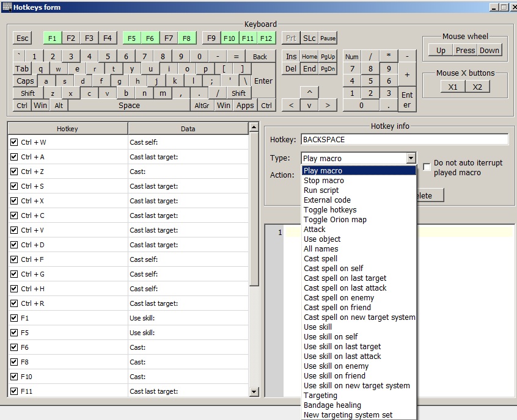The height and width of the screenshot is (420, 517).
Task: Select the F5 Use skill data cell
Action: (188, 333)
